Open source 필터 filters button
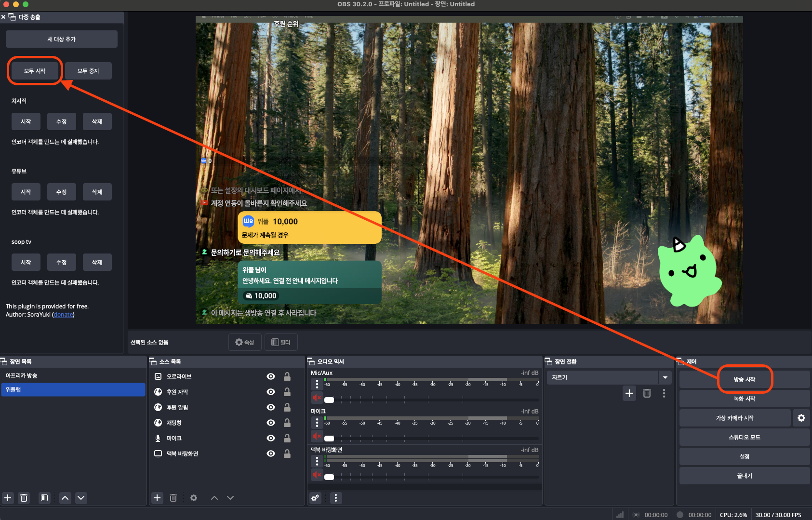 281,342
